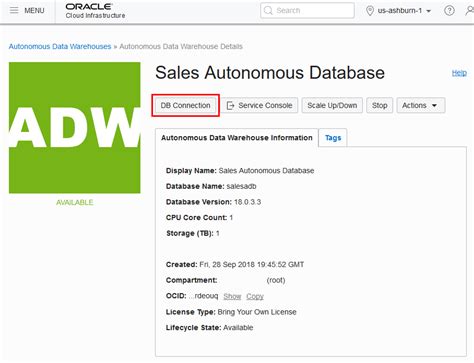Image resolution: width=474 pixels, height=363 pixels.
Task: Click the location pin icon beside us-ashburn-1
Action: (369, 11)
